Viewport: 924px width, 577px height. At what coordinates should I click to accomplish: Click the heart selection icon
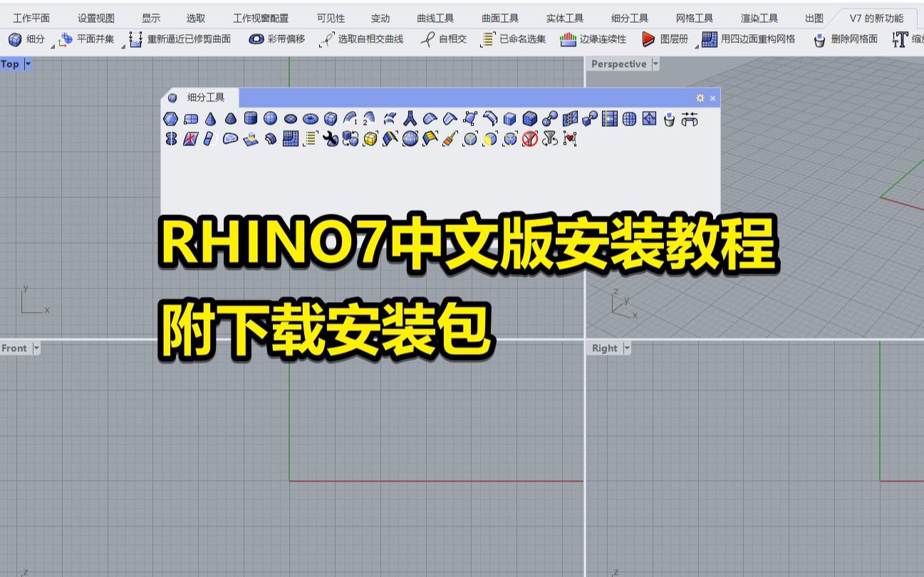tap(569, 139)
